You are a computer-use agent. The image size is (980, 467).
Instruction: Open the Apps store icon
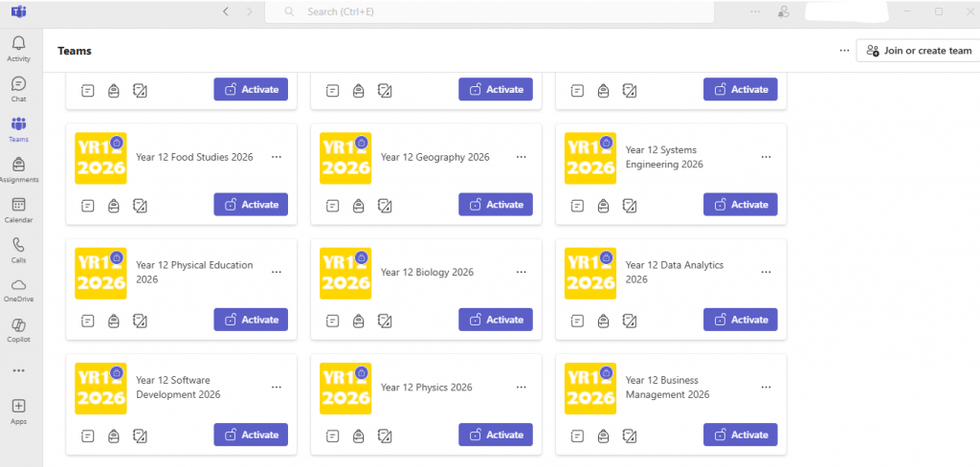(x=18, y=410)
